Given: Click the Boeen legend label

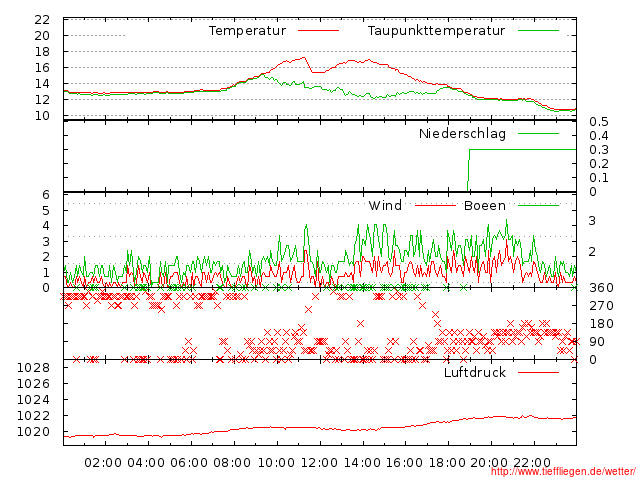Looking at the screenshot, I should (x=484, y=205).
